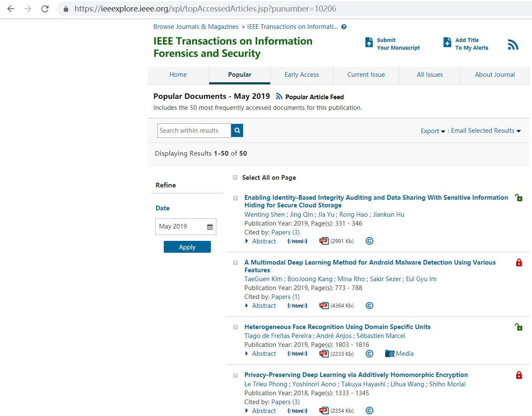The image size is (532, 416).
Task: Open HTML version of the Multimodal Deep Learning article
Action: pyautogui.click(x=297, y=306)
